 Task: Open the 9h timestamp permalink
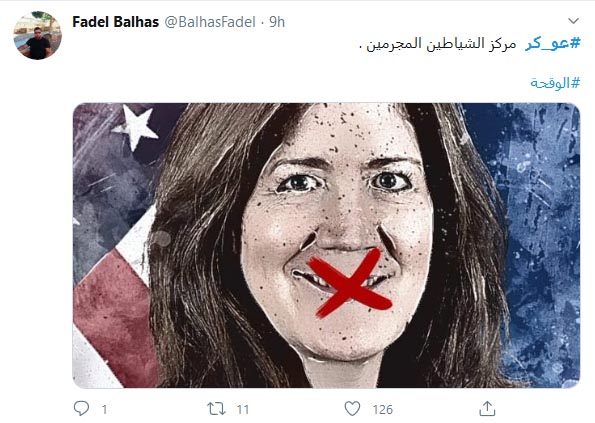click(x=277, y=22)
